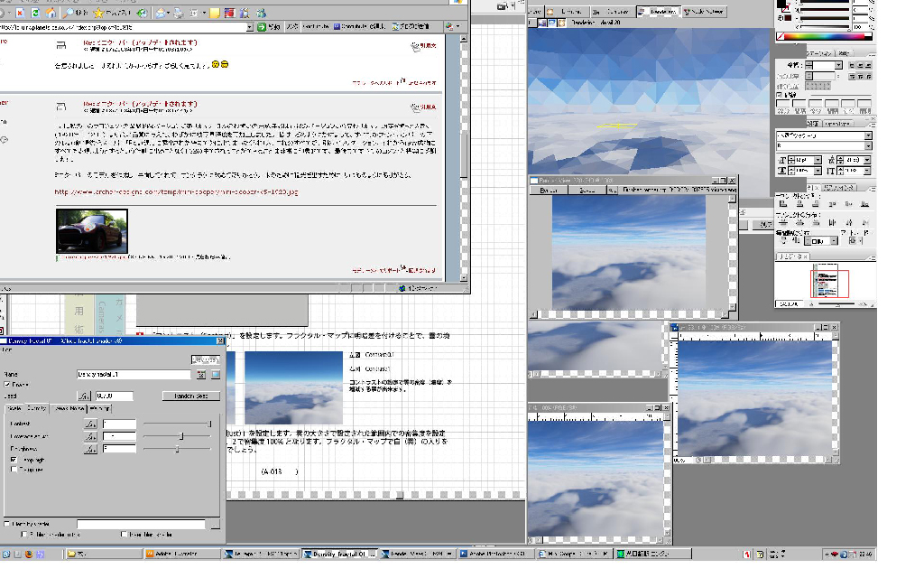
Task: Open the spacing dropdown in Align panel
Action: point(835,241)
